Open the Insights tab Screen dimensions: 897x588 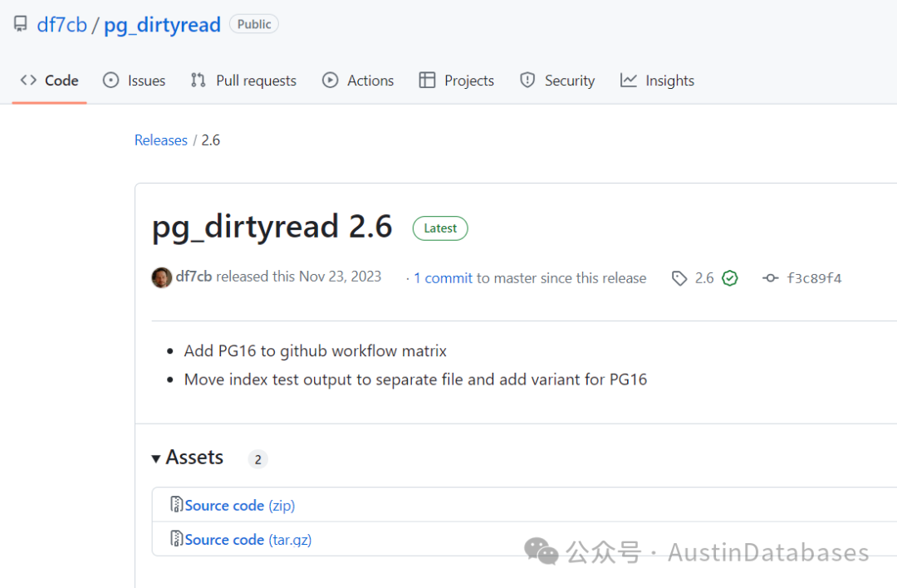click(657, 81)
